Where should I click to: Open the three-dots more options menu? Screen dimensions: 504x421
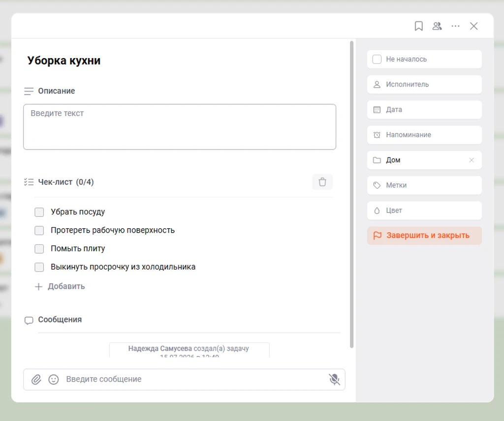click(455, 26)
